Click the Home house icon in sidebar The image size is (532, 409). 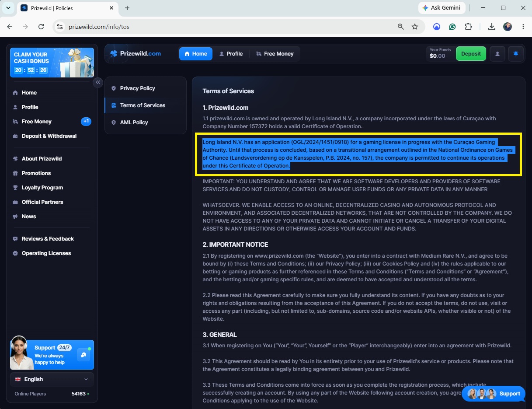[x=16, y=93]
